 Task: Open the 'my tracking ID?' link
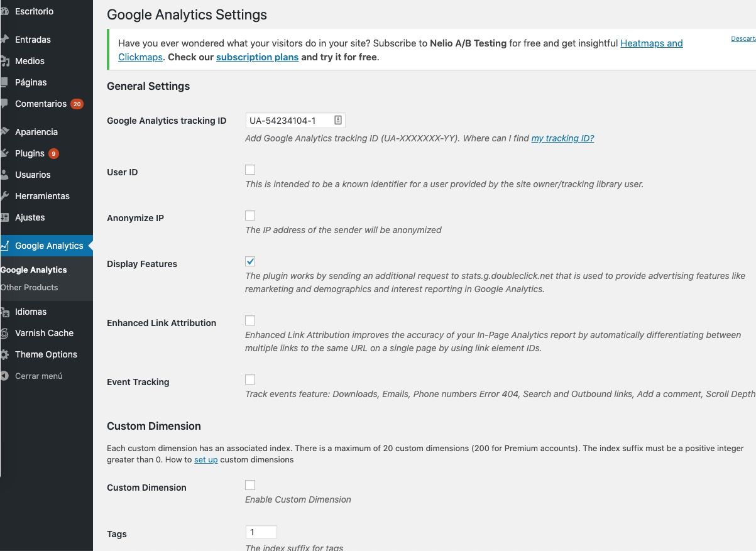point(562,138)
